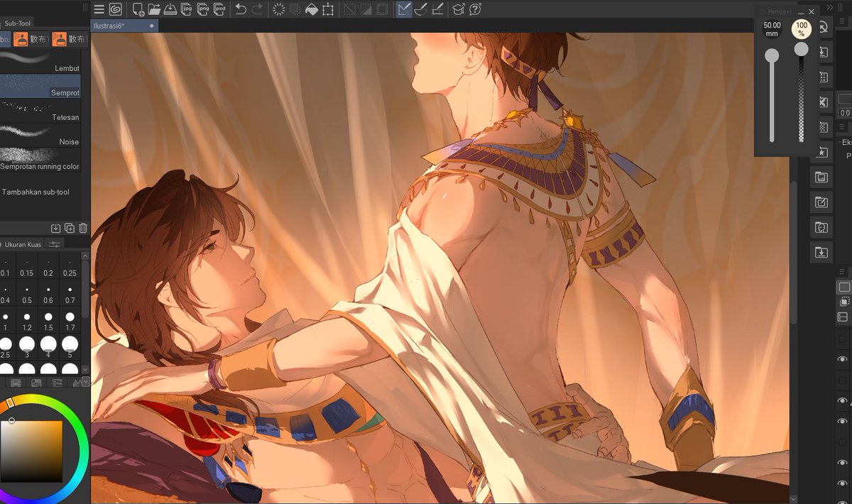Click import sub-tool icon below brush list
This screenshot has width=852, height=504.
[56, 228]
